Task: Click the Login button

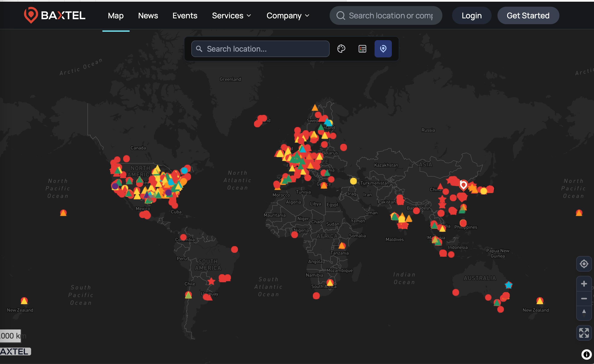Action: tap(472, 15)
